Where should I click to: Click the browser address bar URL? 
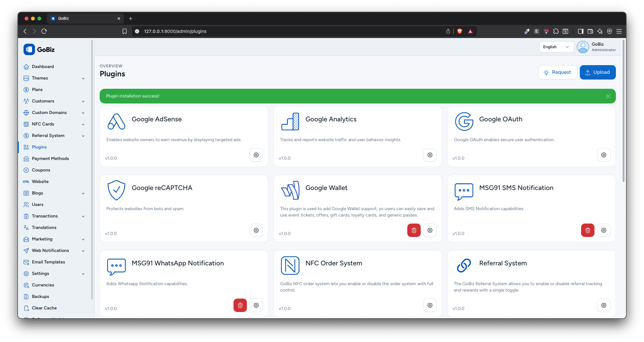(x=175, y=31)
